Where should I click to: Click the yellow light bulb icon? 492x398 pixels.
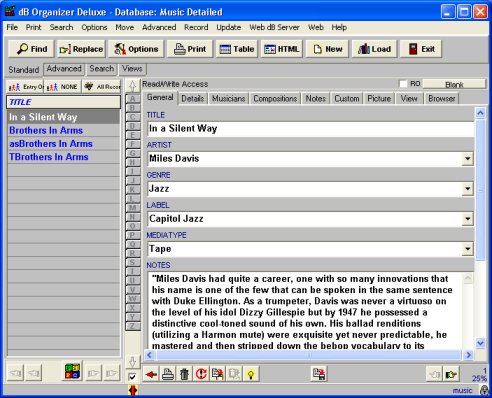251,374
